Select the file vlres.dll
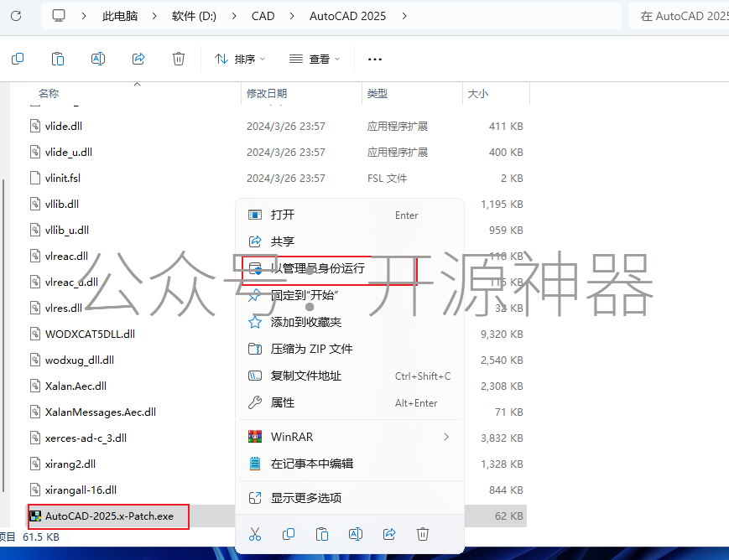The image size is (729, 560). 64,309
